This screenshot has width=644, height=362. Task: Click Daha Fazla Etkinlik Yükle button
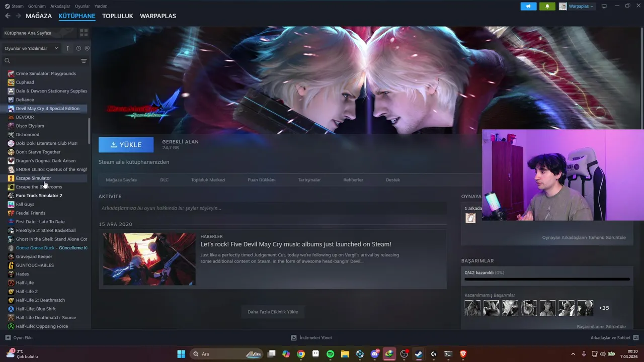pos(273,312)
